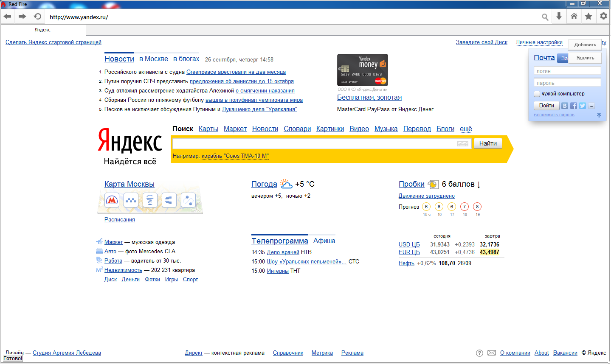Select the в блогах news tab
Viewport: 611px width, 364px height.
point(186,59)
